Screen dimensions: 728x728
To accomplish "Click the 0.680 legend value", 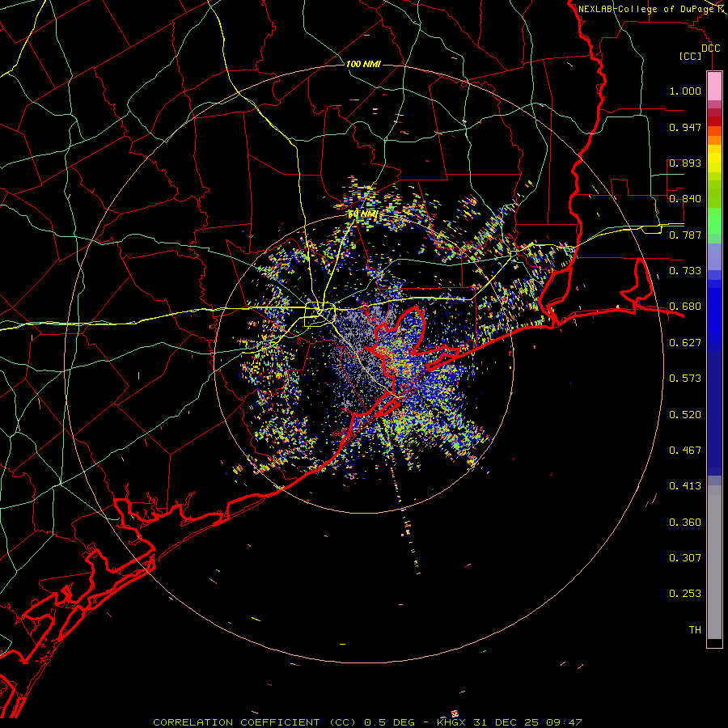I will coord(685,307).
